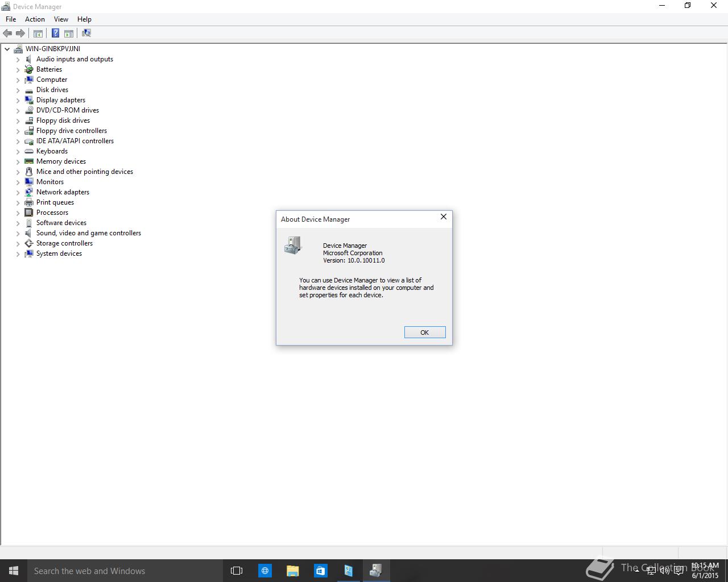Screen dimensions: 728x582
Task: Click Scan for hardware changes toolbar icon
Action: pyautogui.click(x=86, y=33)
